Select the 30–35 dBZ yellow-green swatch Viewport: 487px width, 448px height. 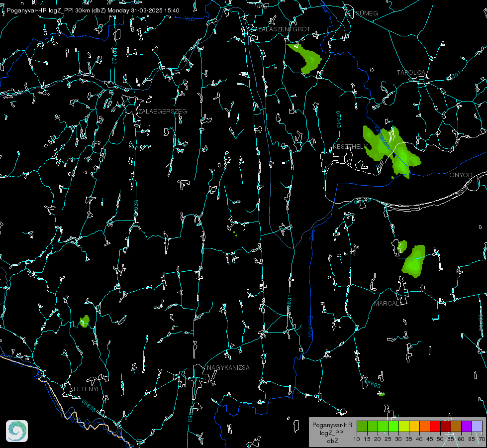pos(404,426)
